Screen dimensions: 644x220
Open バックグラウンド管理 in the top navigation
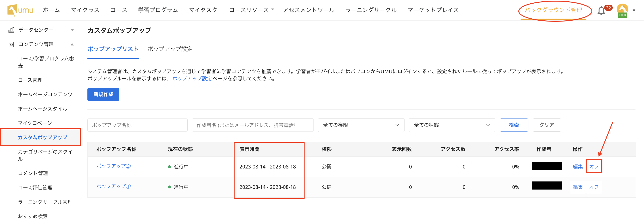pyautogui.click(x=553, y=10)
